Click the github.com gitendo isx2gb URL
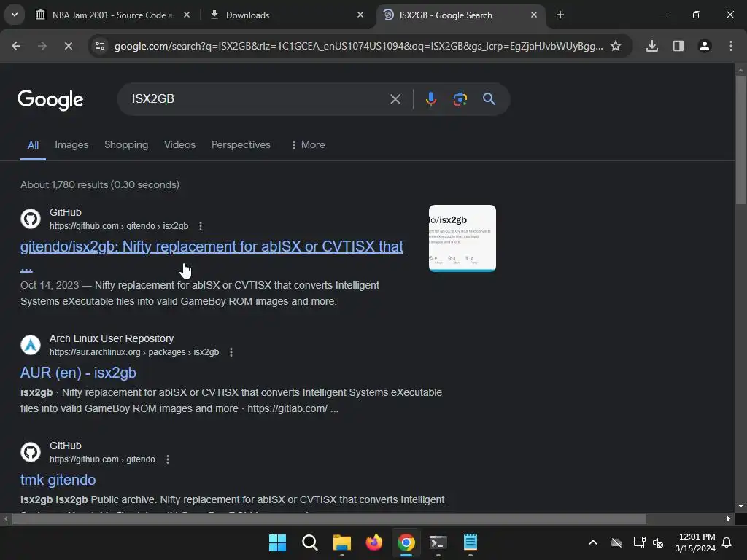Screen dimensions: 747x560 tap(119, 226)
